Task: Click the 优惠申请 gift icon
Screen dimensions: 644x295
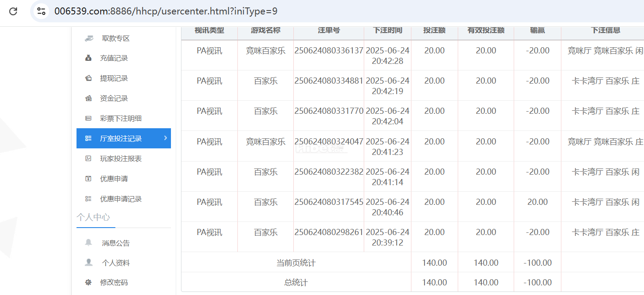Action: (88, 179)
